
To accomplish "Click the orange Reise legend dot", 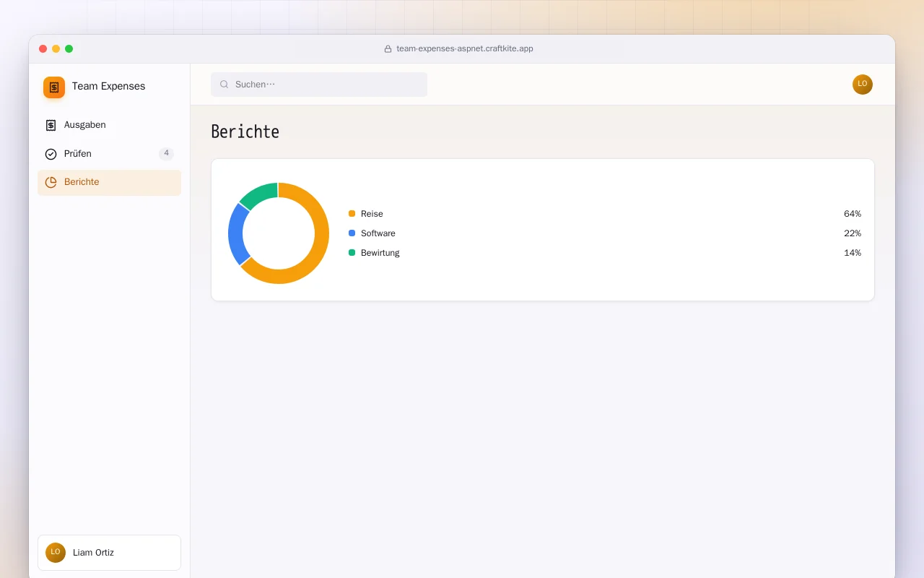I will (x=352, y=214).
